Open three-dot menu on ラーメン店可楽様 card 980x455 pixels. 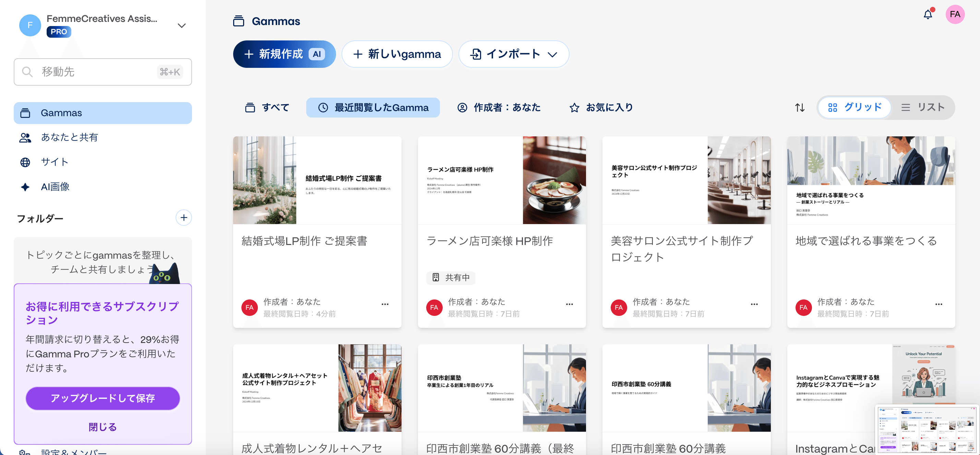[x=569, y=304]
